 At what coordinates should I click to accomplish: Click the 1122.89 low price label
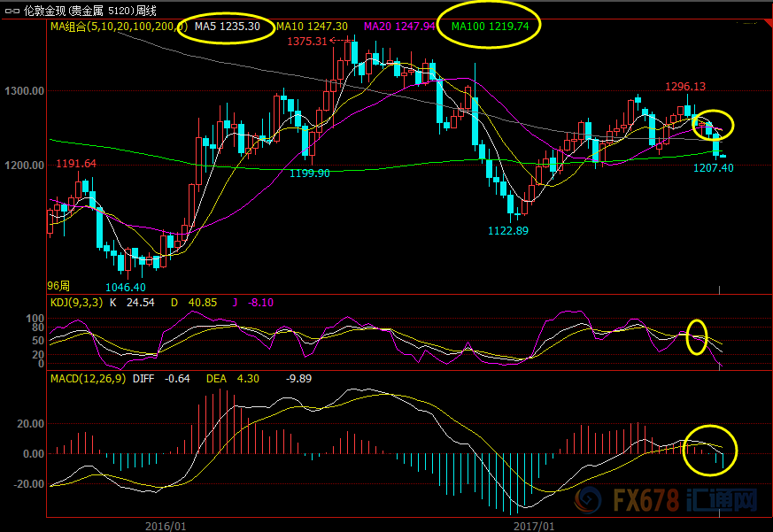(x=507, y=231)
